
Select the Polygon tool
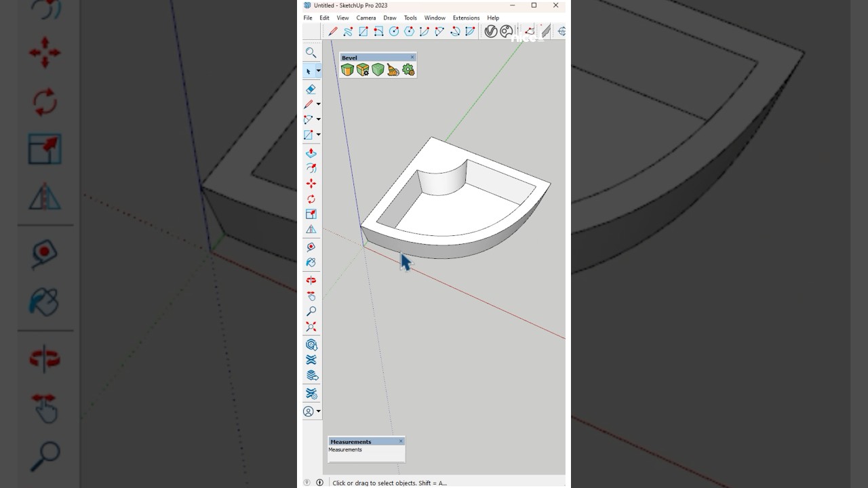(x=409, y=31)
